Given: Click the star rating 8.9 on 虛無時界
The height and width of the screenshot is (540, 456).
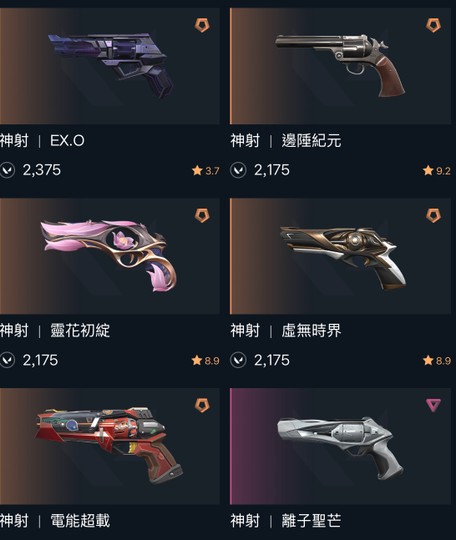Looking at the screenshot, I should pos(437,361).
